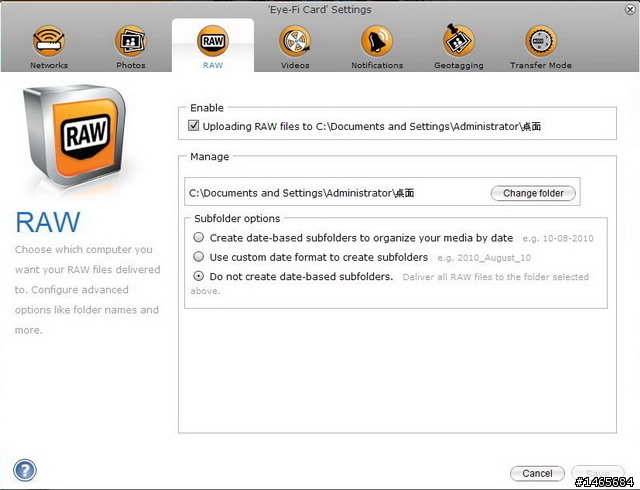This screenshot has width=640, height=490.
Task: Switch to the Networks tab label
Action: [49, 65]
